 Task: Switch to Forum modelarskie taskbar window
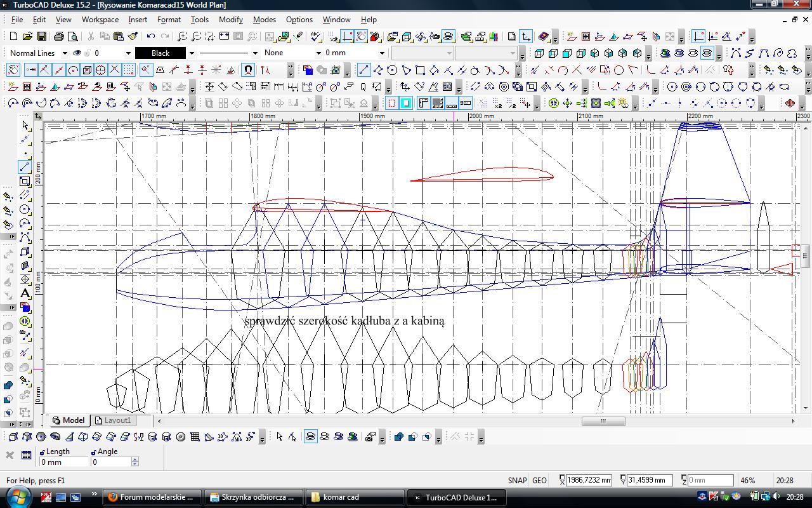pos(152,497)
